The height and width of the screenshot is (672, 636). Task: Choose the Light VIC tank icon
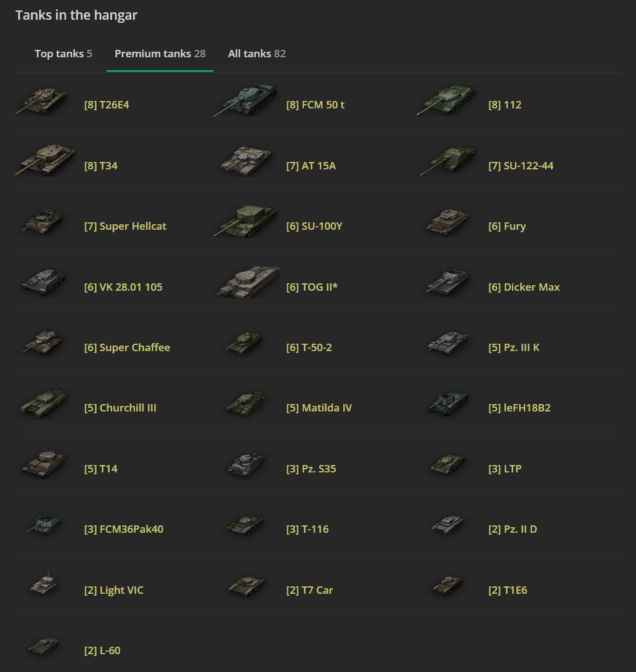[x=44, y=585]
